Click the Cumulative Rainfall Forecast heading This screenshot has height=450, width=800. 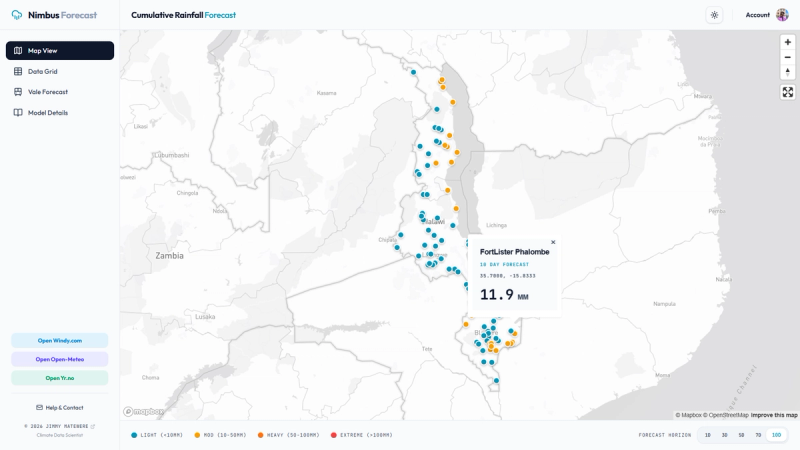[x=183, y=15]
